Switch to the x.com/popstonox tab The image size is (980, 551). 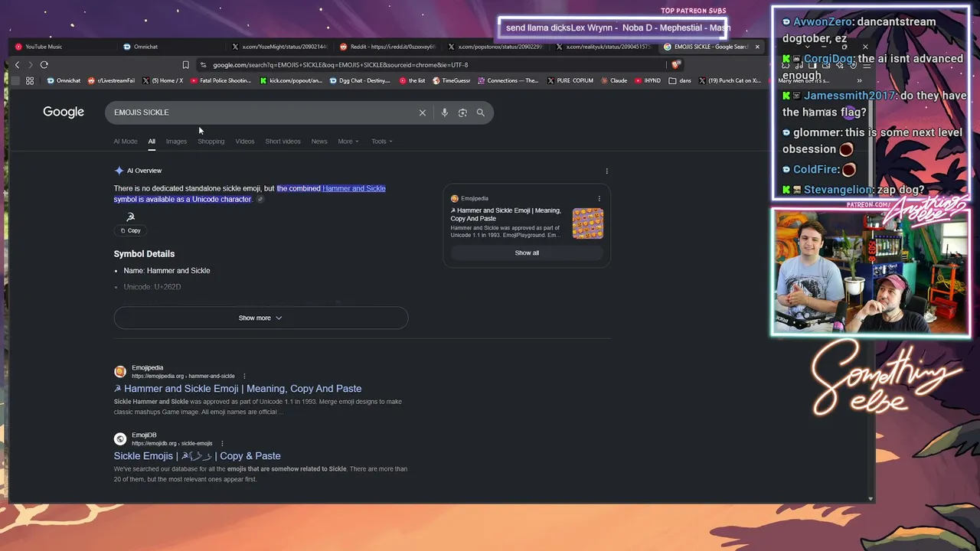[x=495, y=47]
